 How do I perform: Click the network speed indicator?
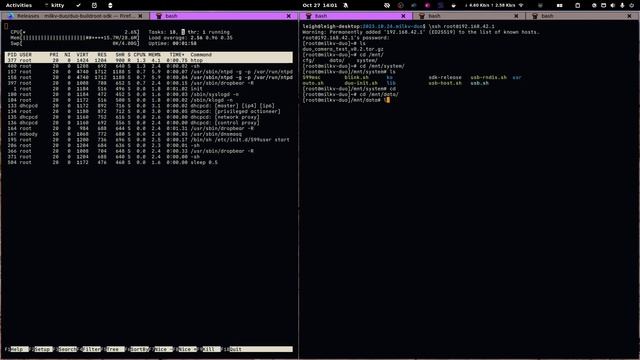pyautogui.click(x=490, y=5)
